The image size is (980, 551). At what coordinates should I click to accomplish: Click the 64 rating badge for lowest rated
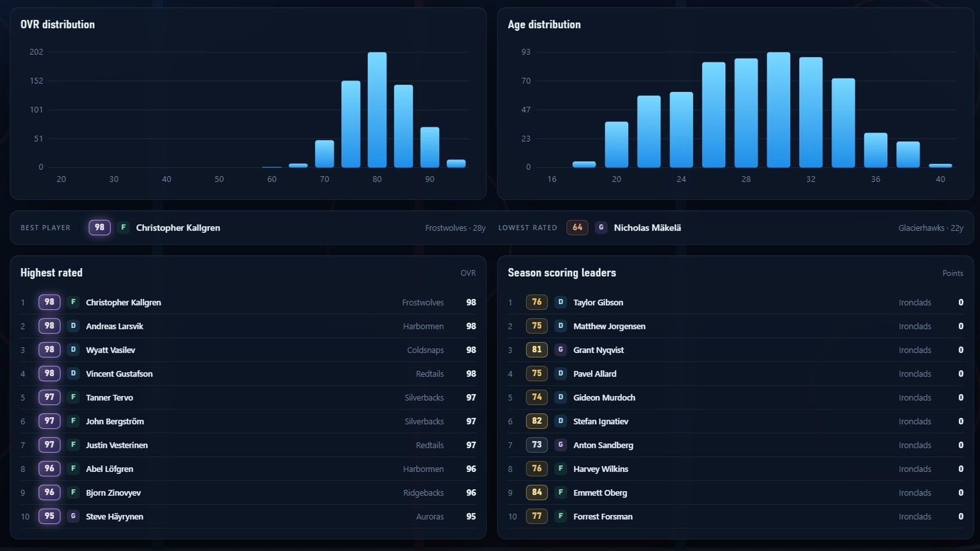[x=577, y=228]
